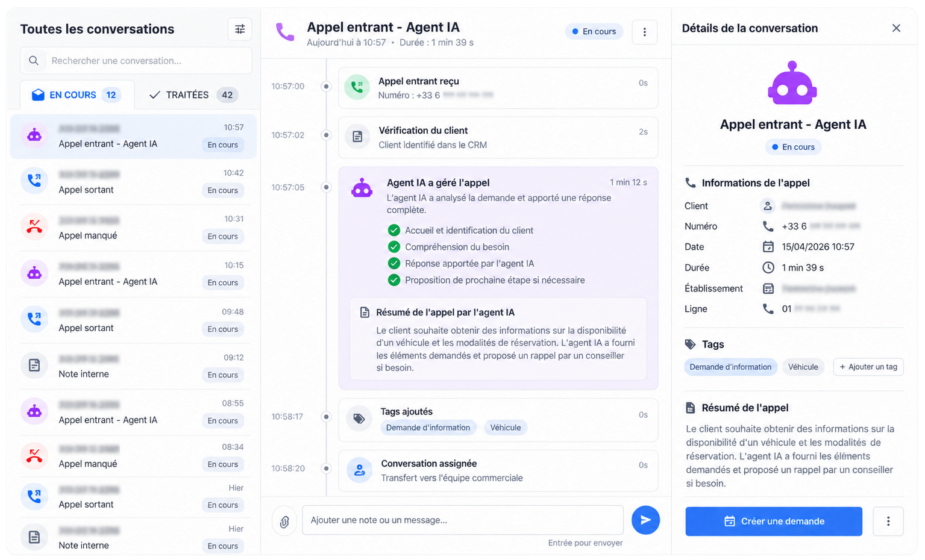This screenshot has width=925, height=560.
Task: Click the 10:31 missed call icon
Action: point(34,227)
